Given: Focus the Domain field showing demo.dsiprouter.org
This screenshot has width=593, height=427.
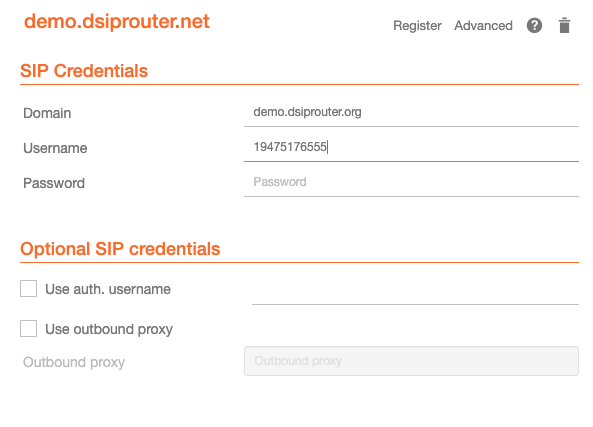Looking at the screenshot, I should (411, 112).
